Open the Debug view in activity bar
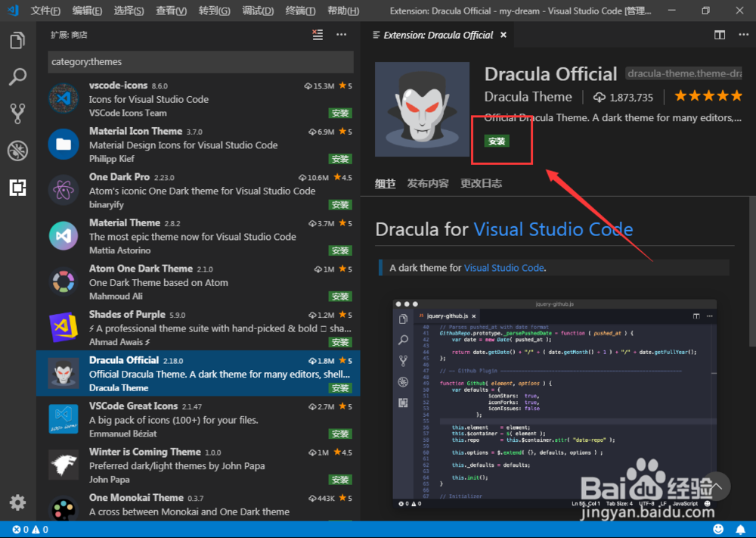Screen dimensions: 756x538 [x=17, y=151]
